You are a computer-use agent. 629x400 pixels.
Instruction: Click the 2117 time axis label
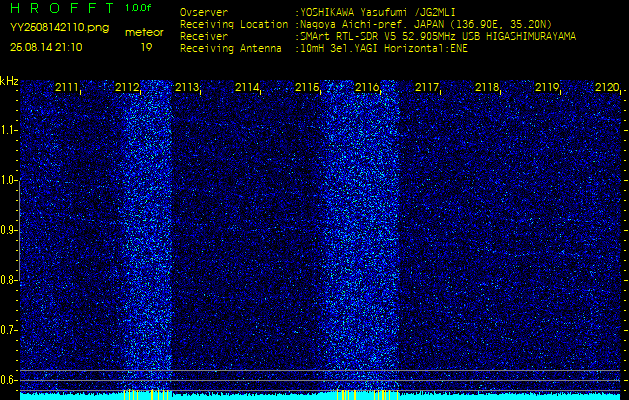[x=427, y=87]
